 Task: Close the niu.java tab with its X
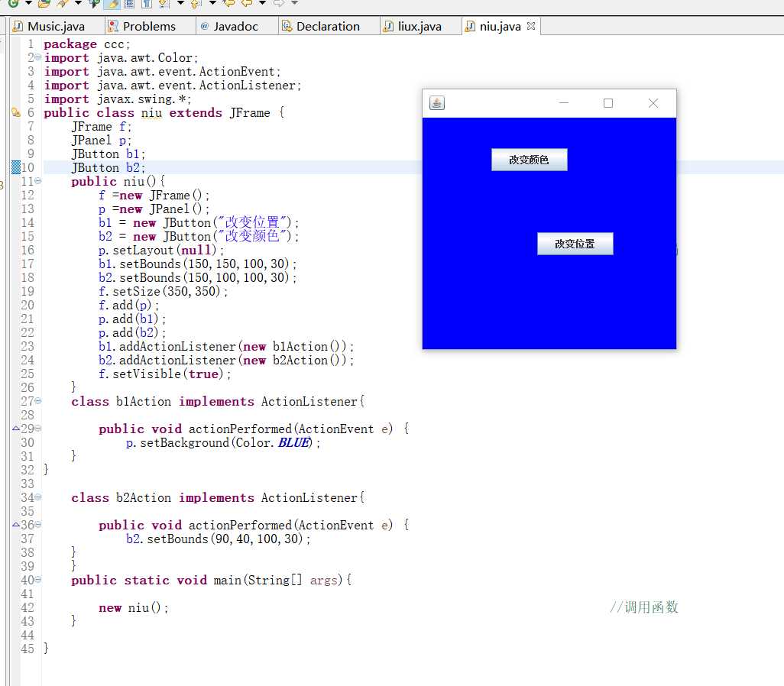(531, 25)
